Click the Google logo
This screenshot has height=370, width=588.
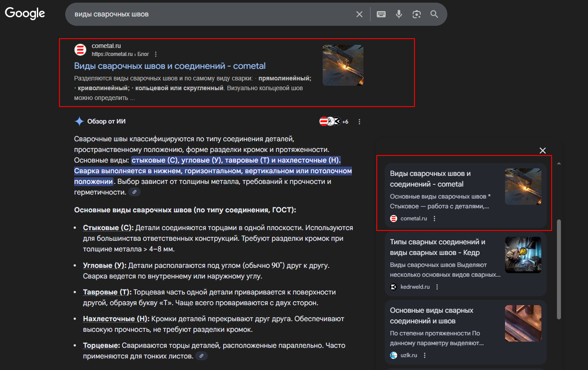coord(25,13)
